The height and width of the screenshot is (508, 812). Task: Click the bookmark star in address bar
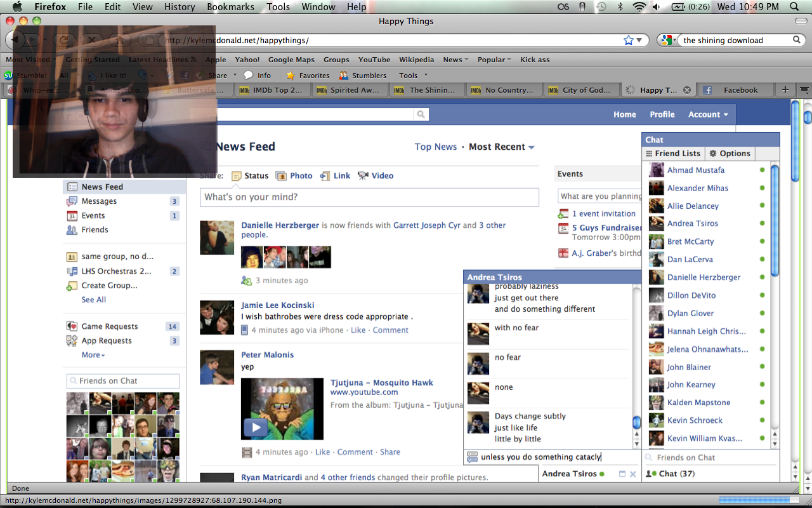coord(628,40)
